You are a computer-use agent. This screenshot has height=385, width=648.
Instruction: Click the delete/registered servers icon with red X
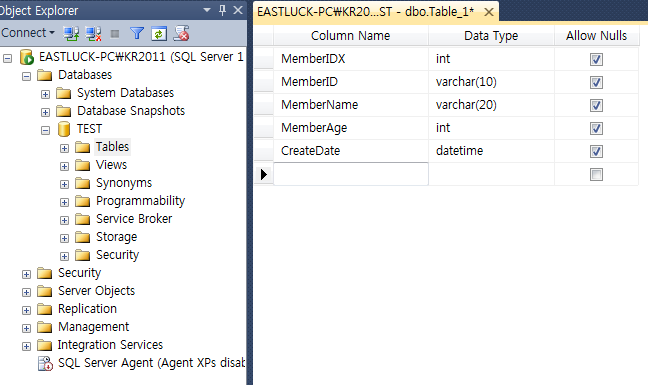(181, 33)
